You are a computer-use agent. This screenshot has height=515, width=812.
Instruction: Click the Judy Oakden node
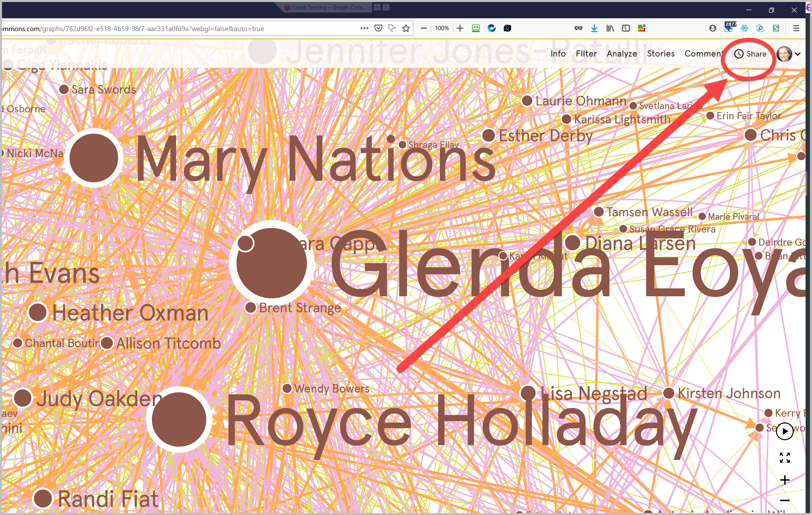pos(23,398)
